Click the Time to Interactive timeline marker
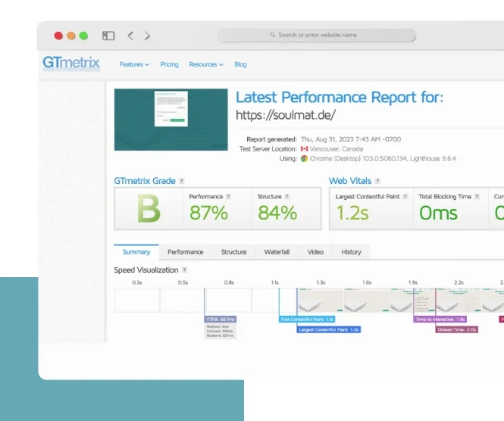The image size is (504, 421). (440, 320)
